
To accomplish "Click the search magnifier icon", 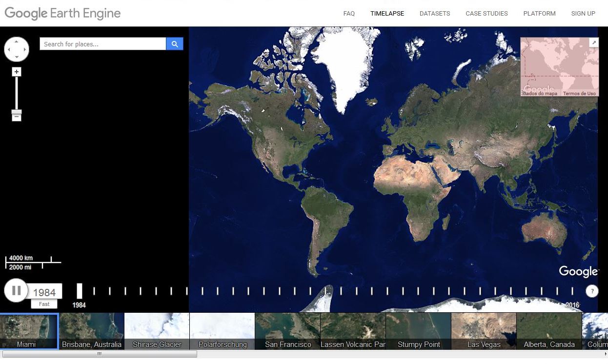I will pyautogui.click(x=174, y=43).
